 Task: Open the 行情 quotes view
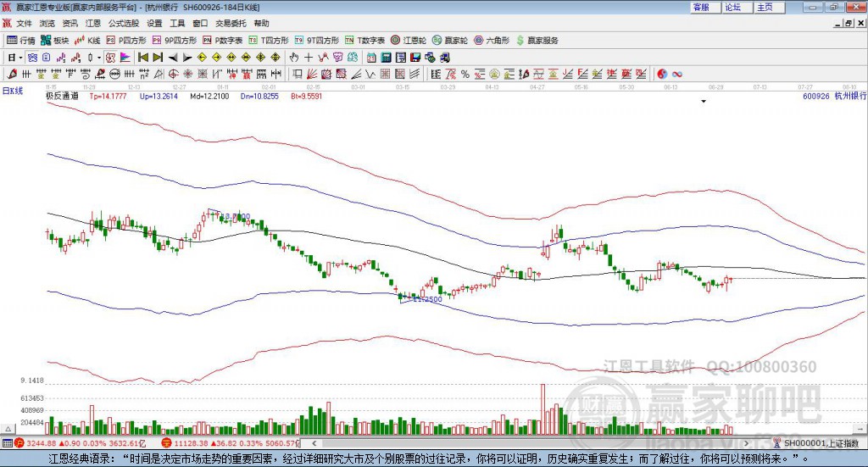(x=20, y=41)
